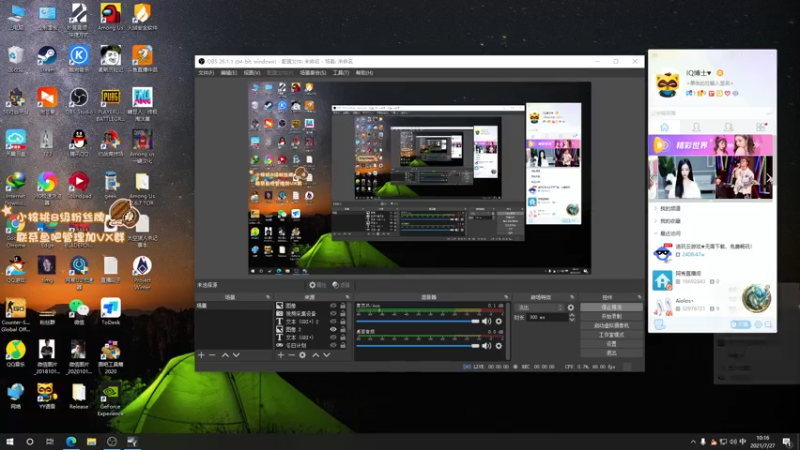
Task: Open GeForce Experience desktop shortcut
Action: pos(110,399)
